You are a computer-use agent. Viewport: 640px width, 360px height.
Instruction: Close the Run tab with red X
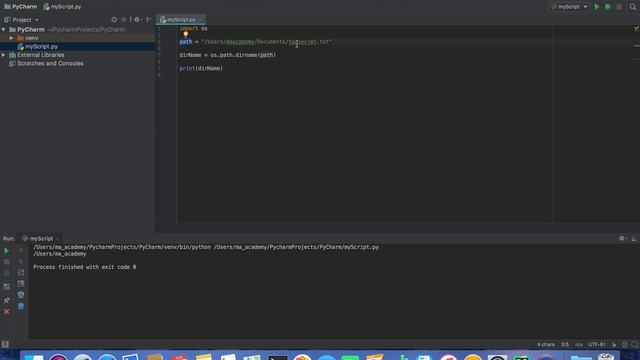pos(7,312)
